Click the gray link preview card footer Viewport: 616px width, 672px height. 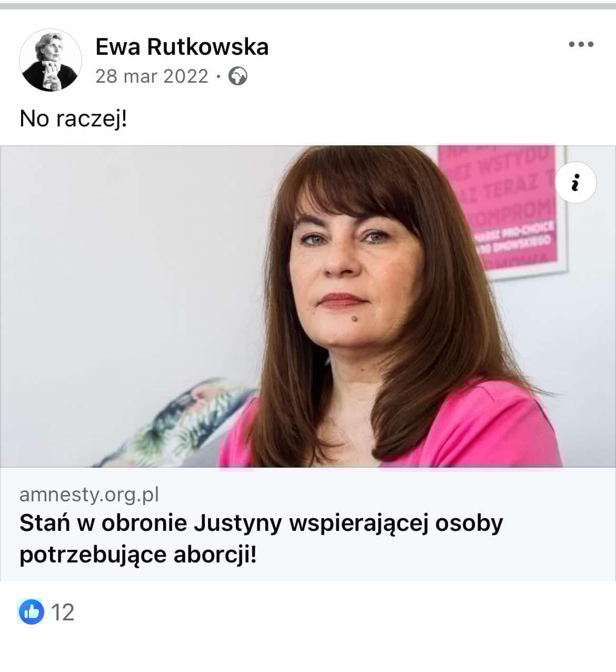click(308, 524)
